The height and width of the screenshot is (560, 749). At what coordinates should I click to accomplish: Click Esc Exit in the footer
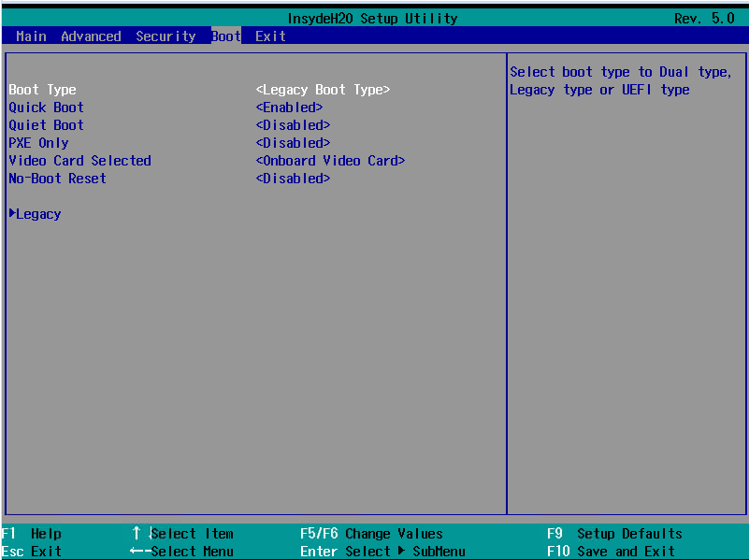pyautogui.click(x=32, y=552)
